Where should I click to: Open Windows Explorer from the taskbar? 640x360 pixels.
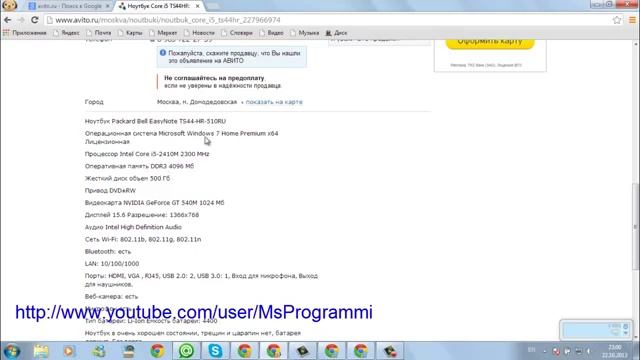[41, 351]
